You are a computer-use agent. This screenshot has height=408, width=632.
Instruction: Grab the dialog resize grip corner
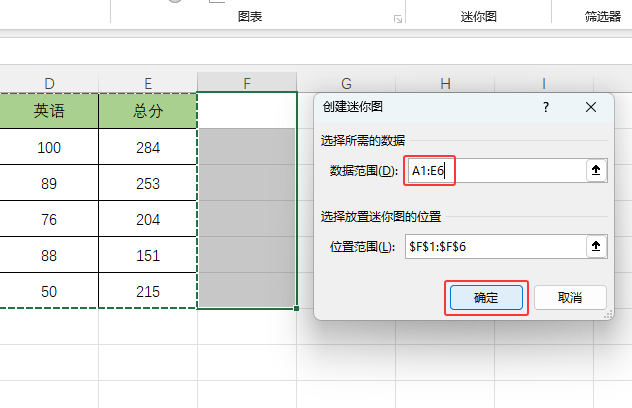click(608, 314)
